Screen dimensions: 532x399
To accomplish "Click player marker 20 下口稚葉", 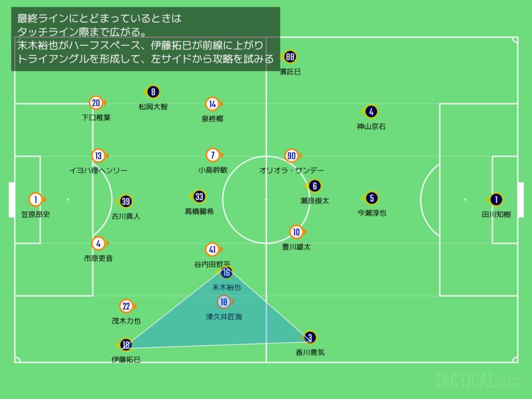I will 96,103.
